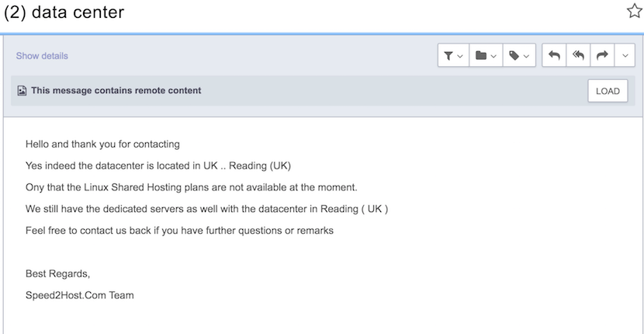Open the more actions chevron menu

click(625, 55)
